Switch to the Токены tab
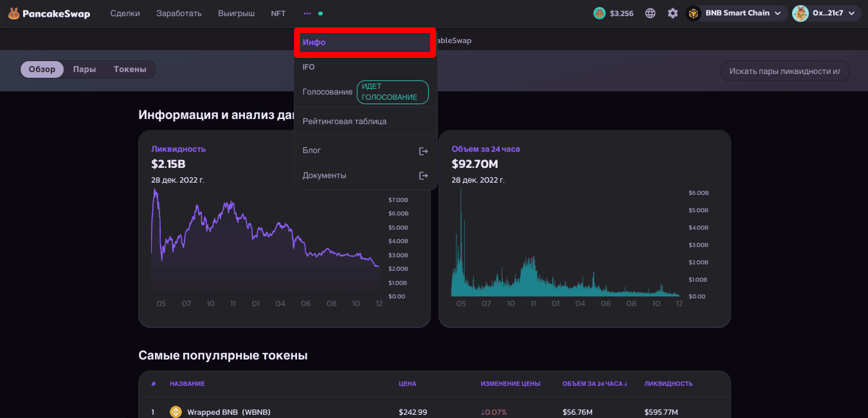 130,69
